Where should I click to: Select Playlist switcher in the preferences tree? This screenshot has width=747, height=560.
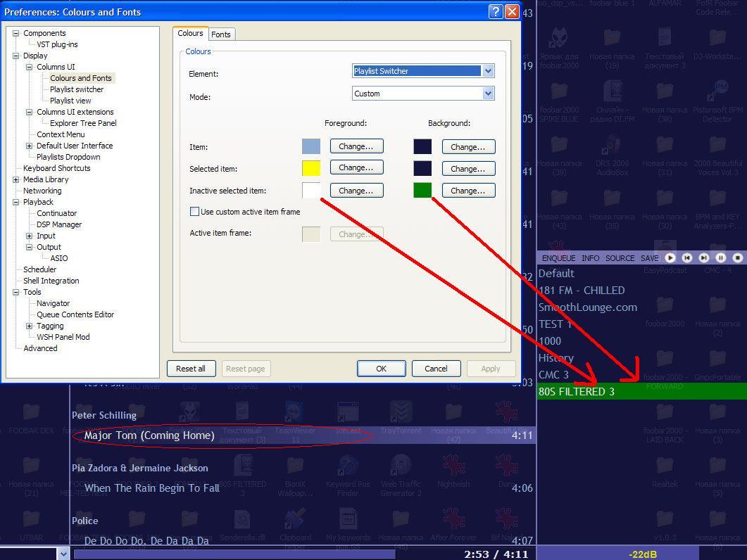coord(77,89)
